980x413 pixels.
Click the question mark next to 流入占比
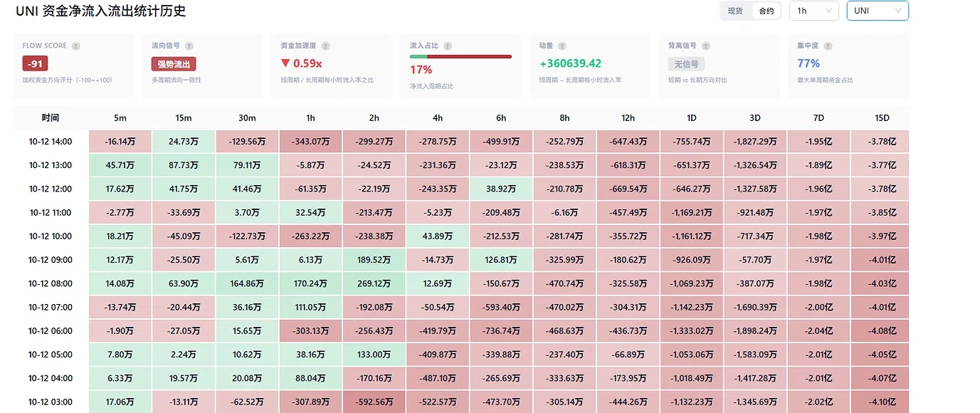tap(448, 46)
